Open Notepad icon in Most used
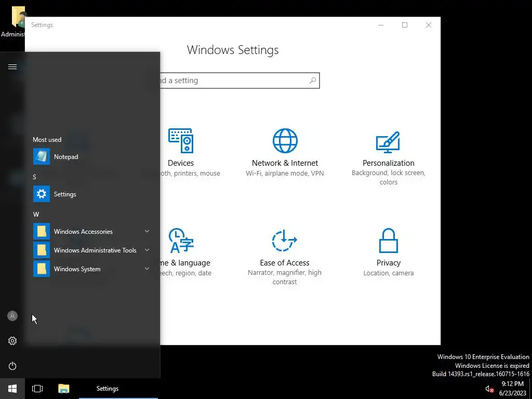This screenshot has width=532, height=399. coord(42,156)
